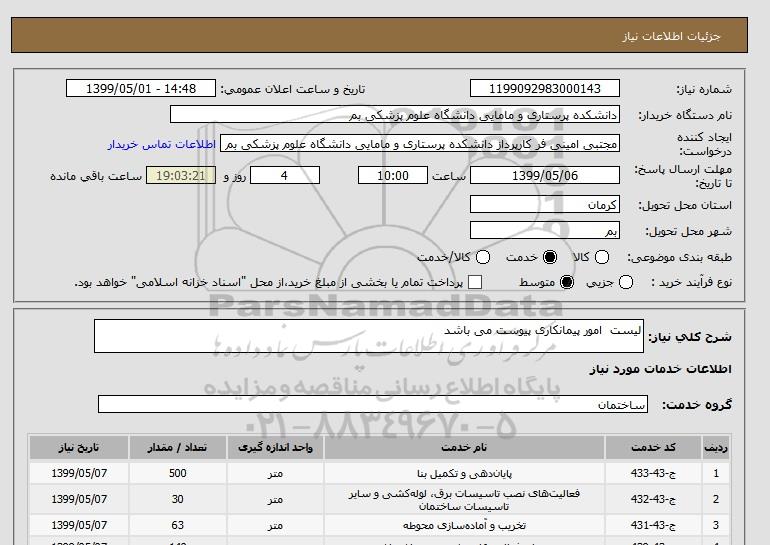Click the request creator field مجتبی امینی فر

pyautogui.click(x=420, y=144)
